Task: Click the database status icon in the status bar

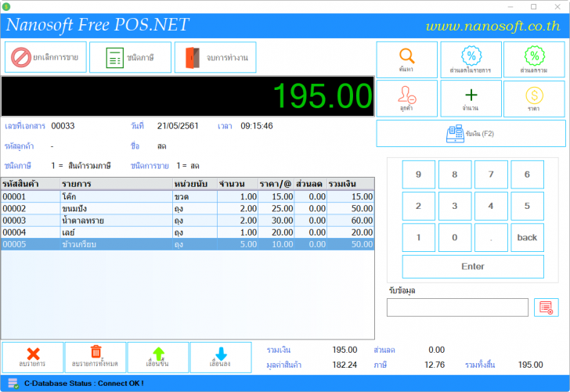Action: pyautogui.click(x=13, y=383)
